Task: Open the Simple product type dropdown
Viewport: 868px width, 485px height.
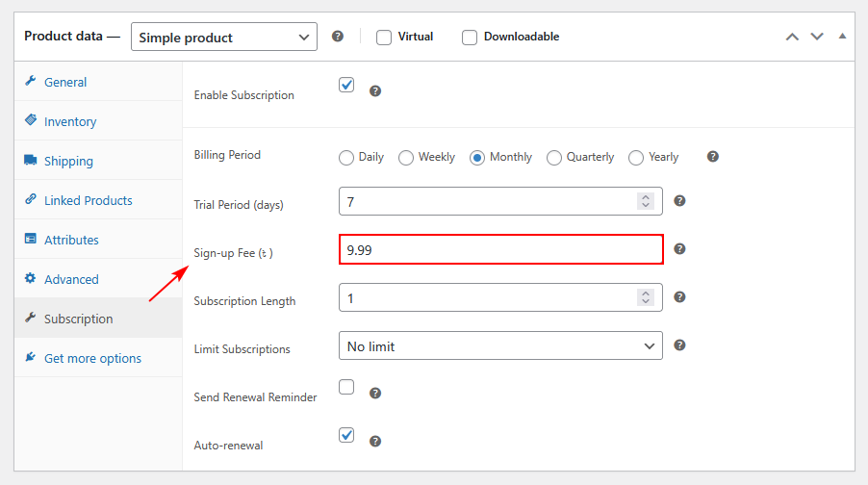Action: (224, 38)
